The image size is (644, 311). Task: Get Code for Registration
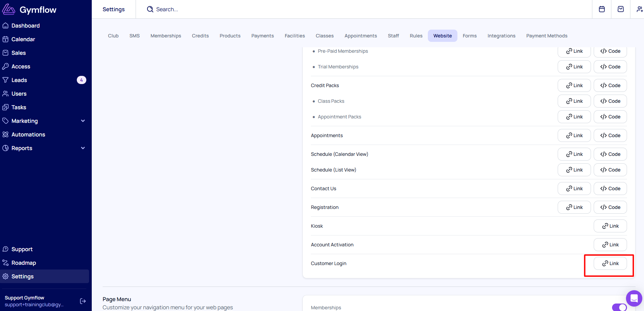(x=610, y=207)
